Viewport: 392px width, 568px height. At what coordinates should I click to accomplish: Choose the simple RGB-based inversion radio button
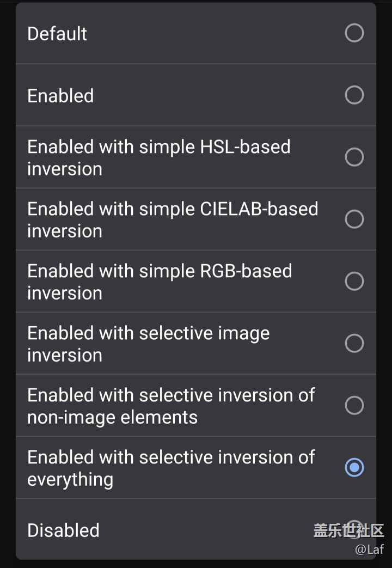(354, 282)
